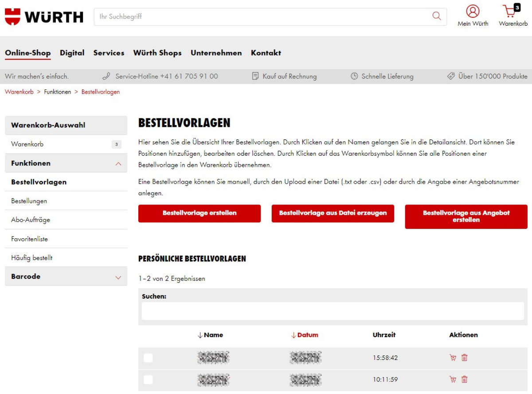532x394 pixels.
Task: Tick checkbox of 10:11:59 row
Action: point(148,380)
